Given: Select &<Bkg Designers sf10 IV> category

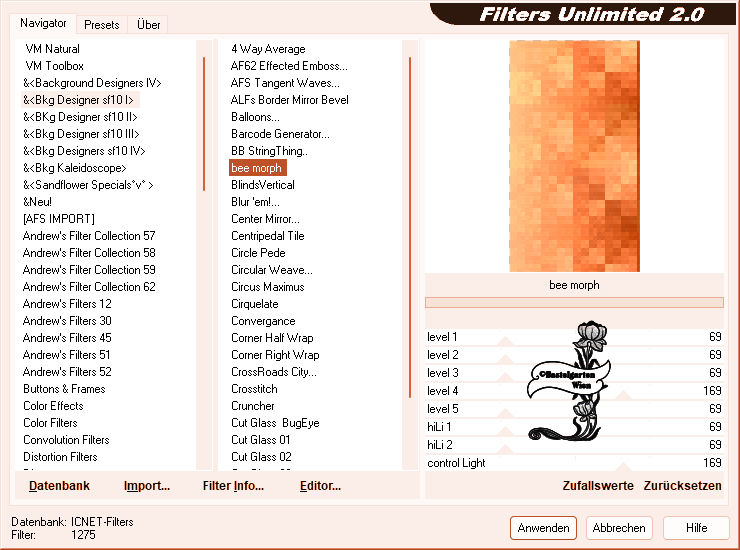Looking at the screenshot, I should click(84, 151).
